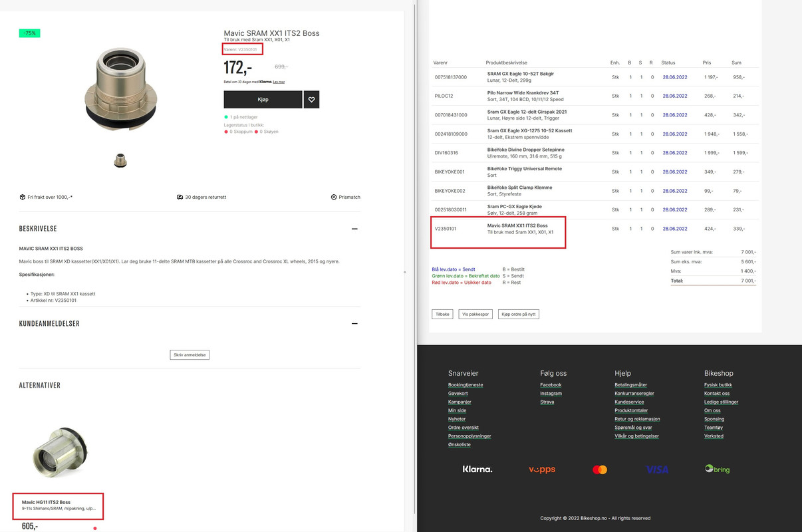The image size is (802, 532).
Task: Open Ledige stillinger link
Action: 721,402
